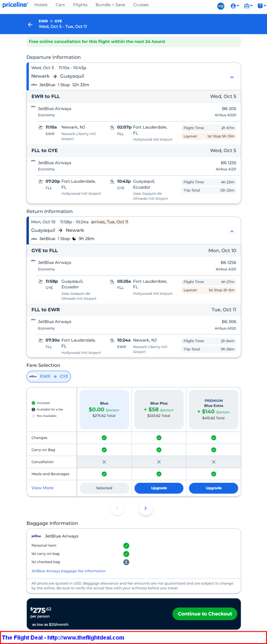Click Continue to Checkout button
Viewport: 267px width, 644px height.
point(205,614)
